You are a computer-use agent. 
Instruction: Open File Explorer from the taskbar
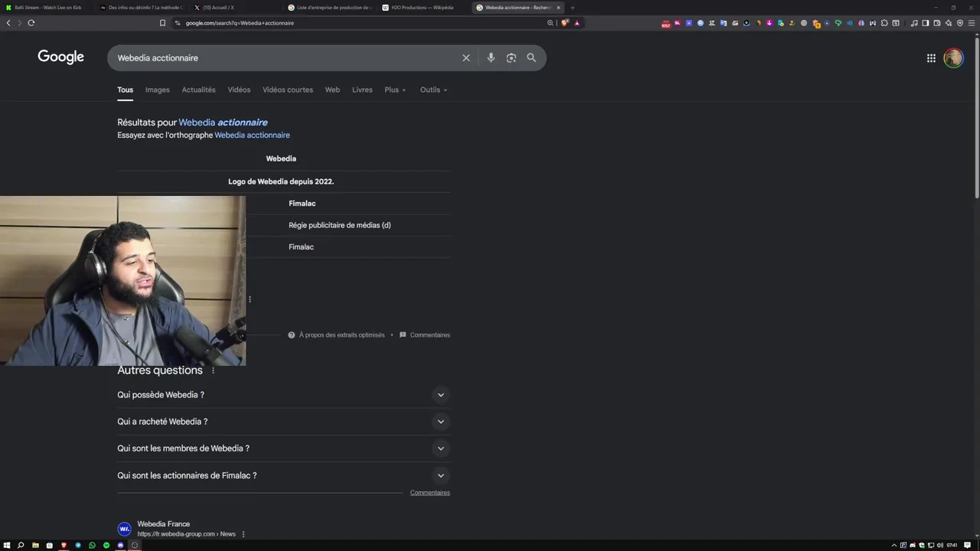click(35, 546)
